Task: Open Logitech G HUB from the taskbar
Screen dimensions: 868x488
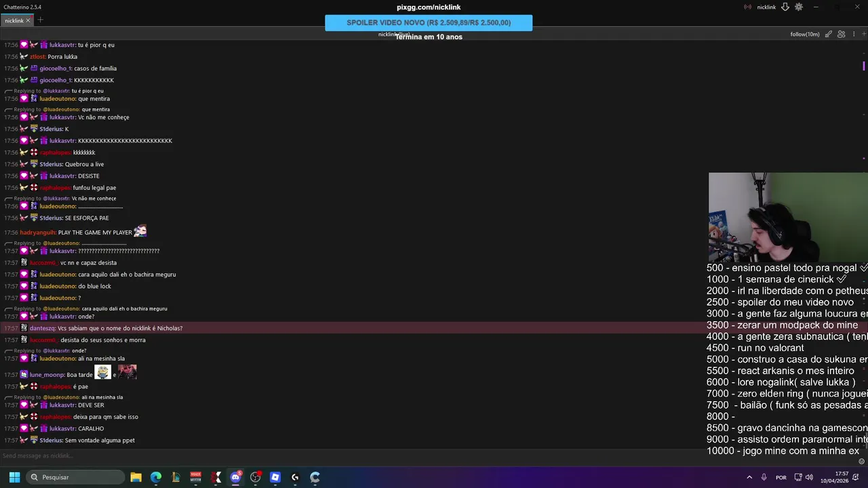Action: tap(295, 477)
